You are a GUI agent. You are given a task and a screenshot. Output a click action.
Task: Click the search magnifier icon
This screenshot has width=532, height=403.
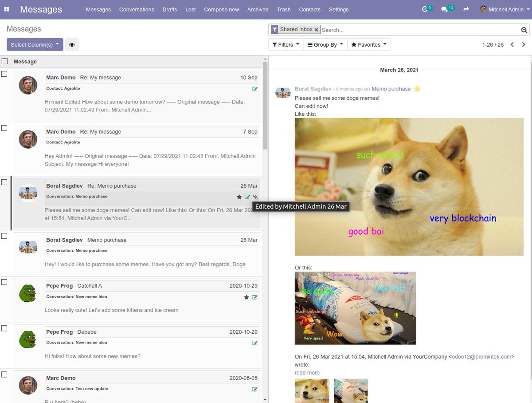[524, 30]
